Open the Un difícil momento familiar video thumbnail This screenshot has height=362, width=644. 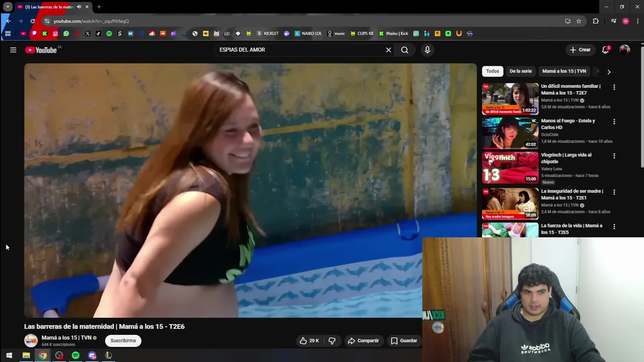[x=510, y=99]
